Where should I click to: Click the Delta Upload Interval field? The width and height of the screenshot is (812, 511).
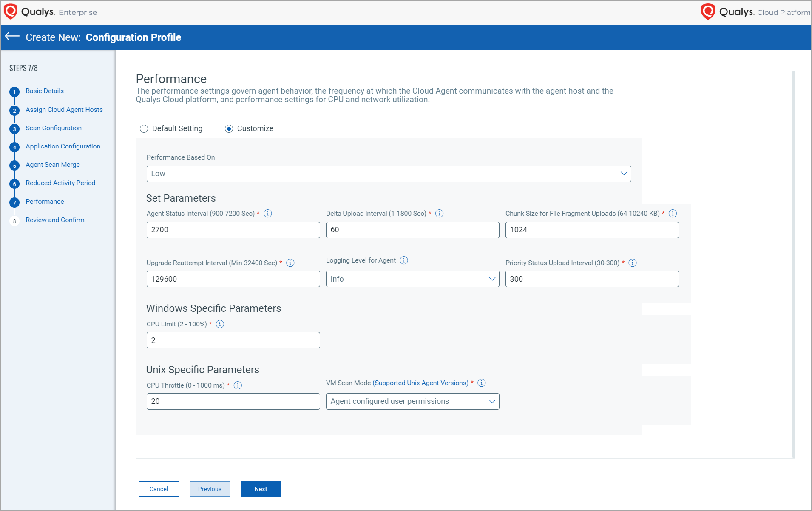(x=412, y=230)
